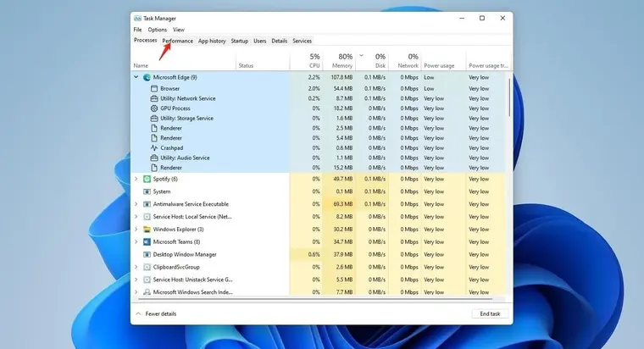Switch to the Users tab
This screenshot has width=644, height=349.
(x=260, y=41)
